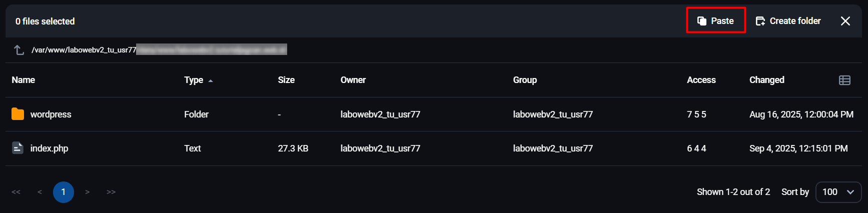This screenshot has height=213, width=868.
Task: Toggle the table view columns icon
Action: pyautogui.click(x=844, y=80)
